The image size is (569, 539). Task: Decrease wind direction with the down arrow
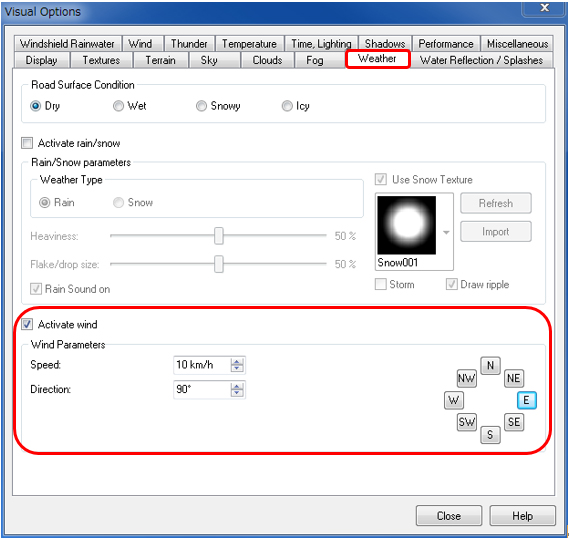click(x=237, y=393)
